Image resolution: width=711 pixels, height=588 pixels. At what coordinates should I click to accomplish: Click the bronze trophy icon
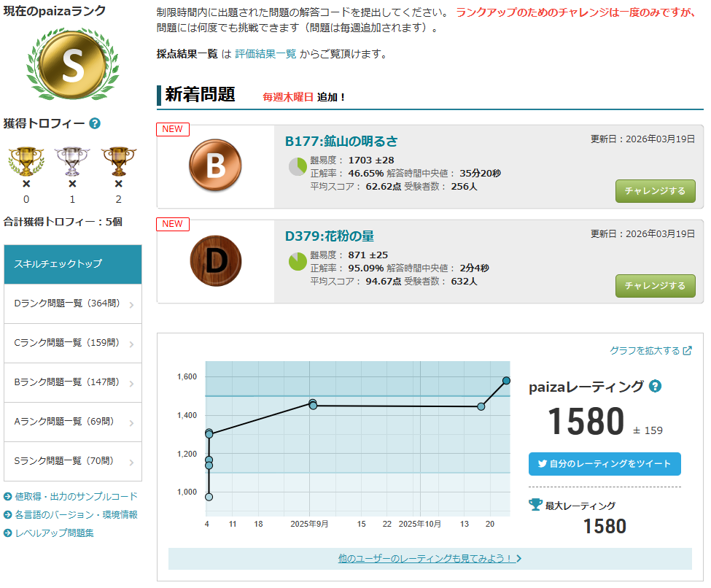118,161
